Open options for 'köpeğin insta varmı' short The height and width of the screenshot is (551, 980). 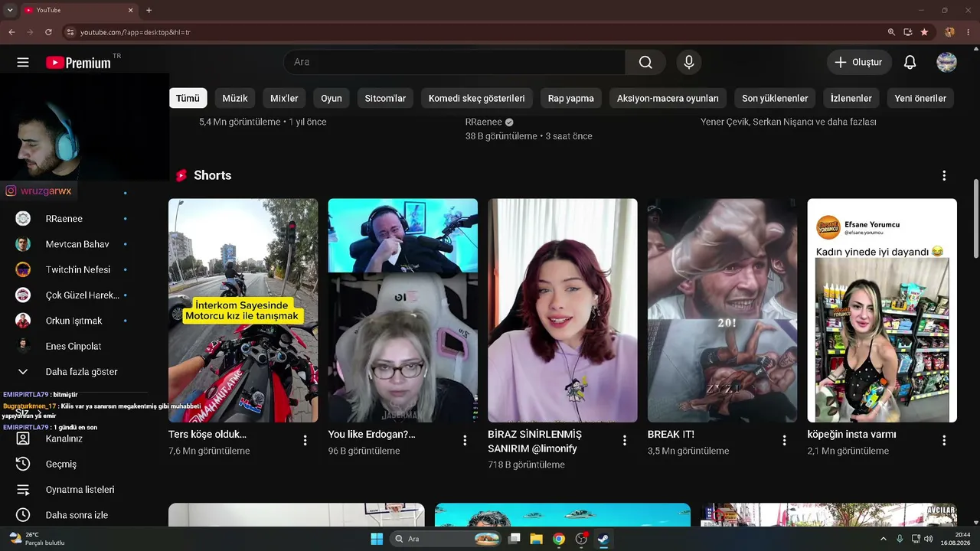click(944, 440)
